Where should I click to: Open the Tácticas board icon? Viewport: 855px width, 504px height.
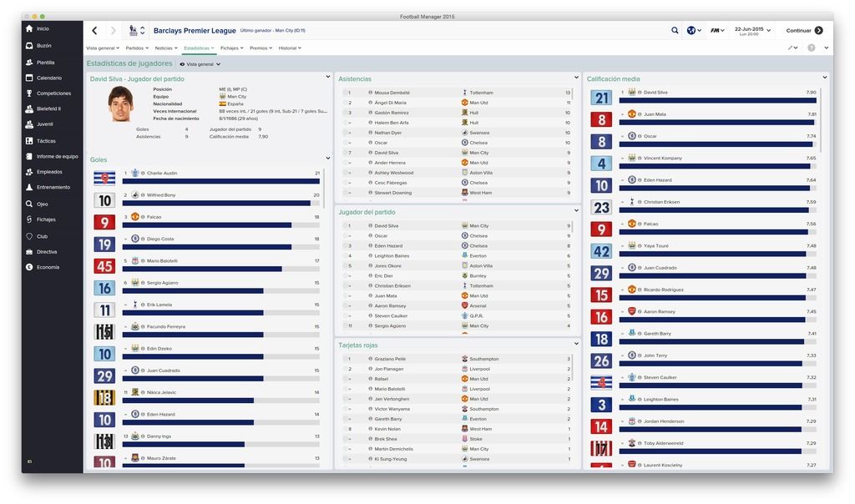[29, 141]
